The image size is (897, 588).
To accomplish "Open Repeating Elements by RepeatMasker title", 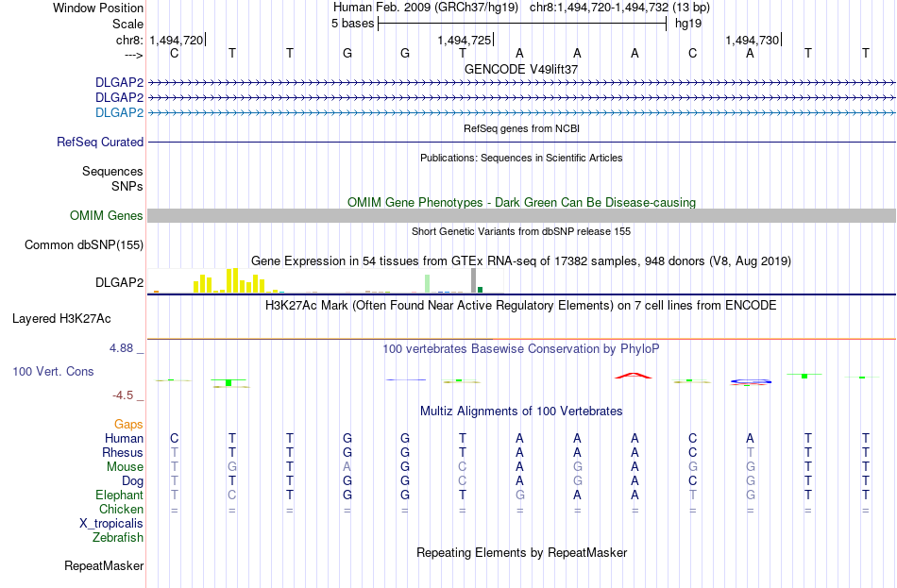I will click(x=521, y=552).
